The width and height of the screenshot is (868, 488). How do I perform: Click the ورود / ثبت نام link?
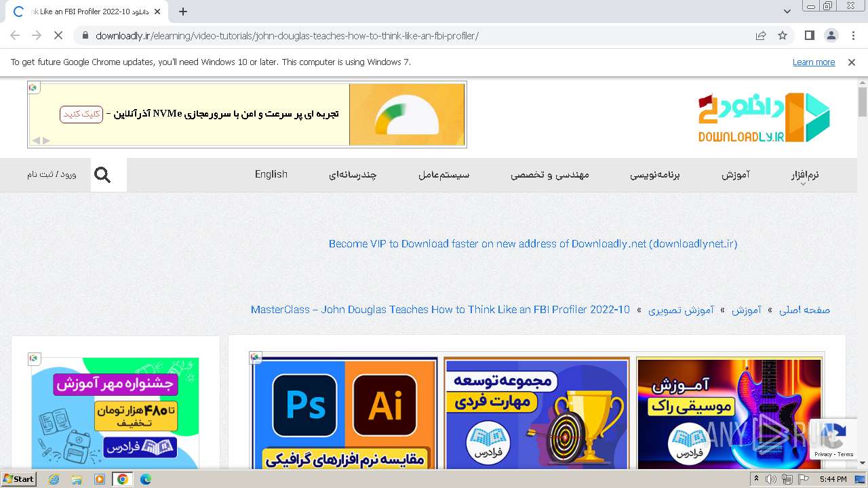click(52, 174)
